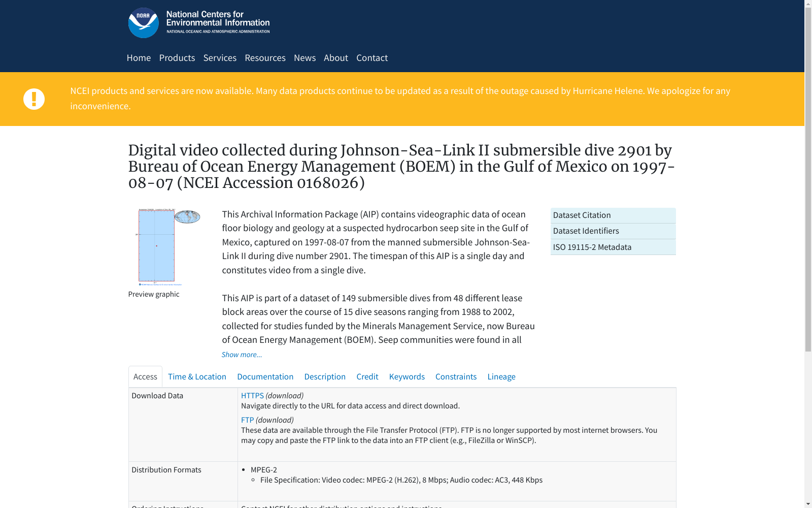Select the Access tab
Screen dimensions: 812x508
pos(145,376)
